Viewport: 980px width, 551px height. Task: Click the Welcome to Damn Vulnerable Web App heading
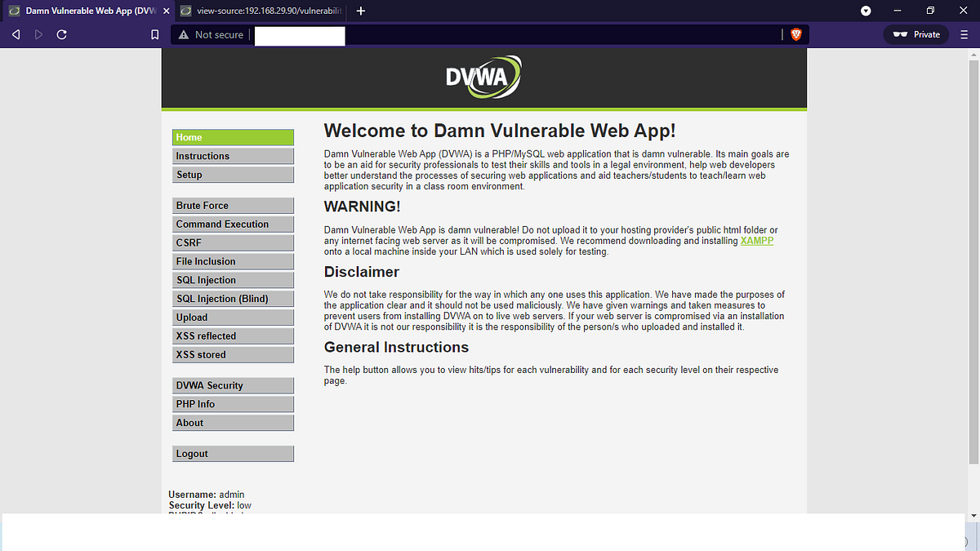coord(500,131)
